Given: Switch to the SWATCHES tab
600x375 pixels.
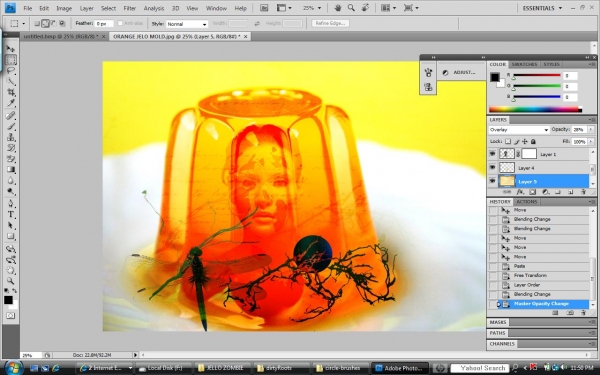Looking at the screenshot, I should point(524,64).
